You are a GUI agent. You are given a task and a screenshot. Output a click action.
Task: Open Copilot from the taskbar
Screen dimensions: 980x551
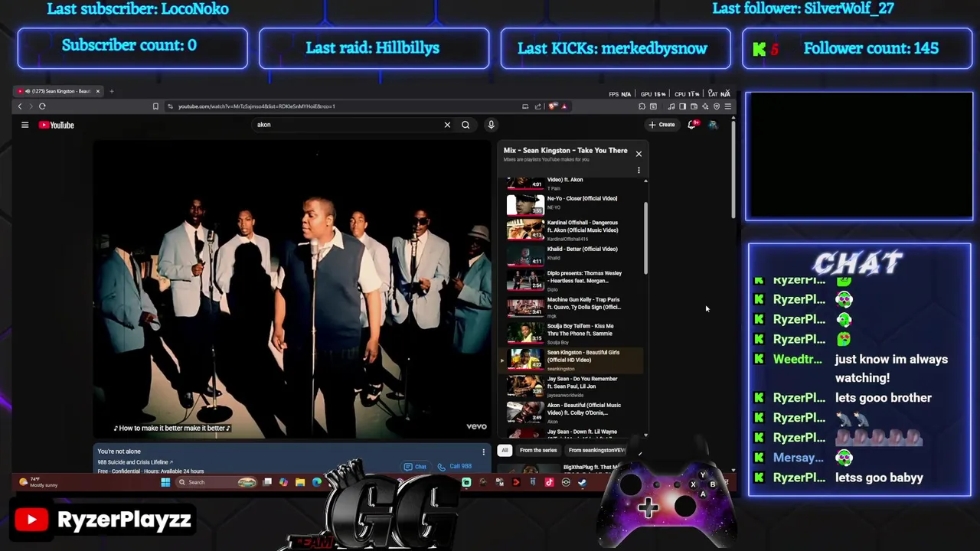pos(283,482)
